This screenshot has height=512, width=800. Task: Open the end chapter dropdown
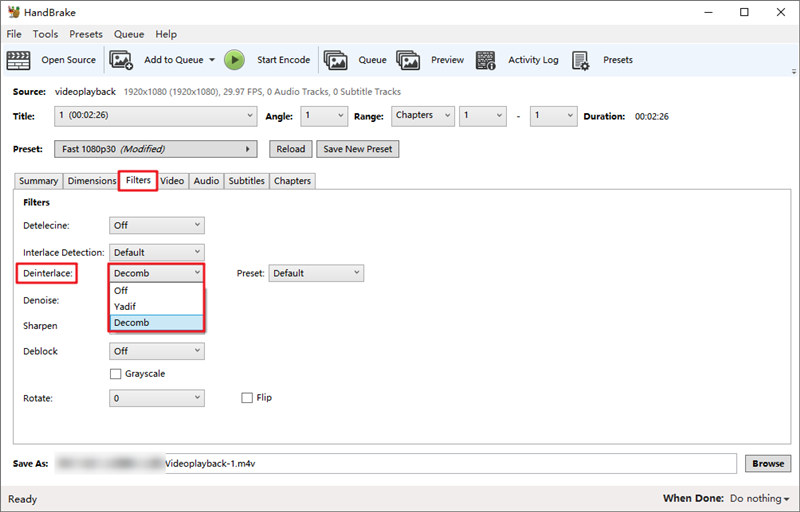pyautogui.click(x=554, y=116)
